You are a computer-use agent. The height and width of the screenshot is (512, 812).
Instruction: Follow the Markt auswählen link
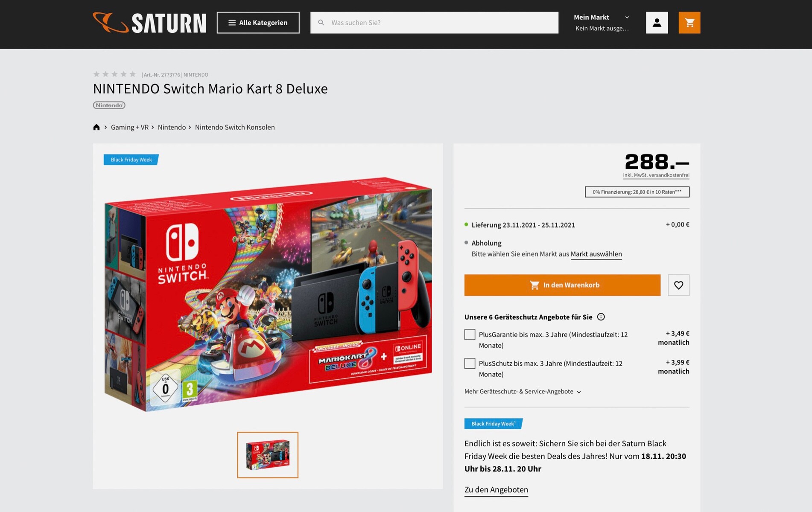coord(596,254)
